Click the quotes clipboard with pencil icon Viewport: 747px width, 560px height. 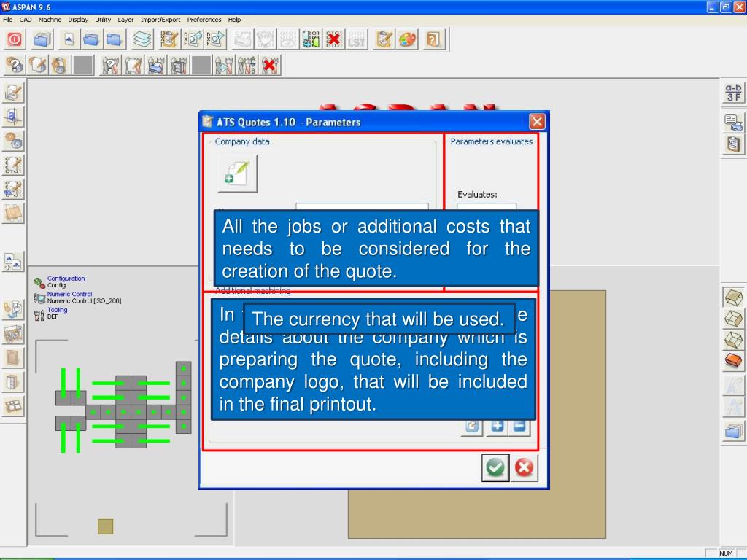coord(384,39)
